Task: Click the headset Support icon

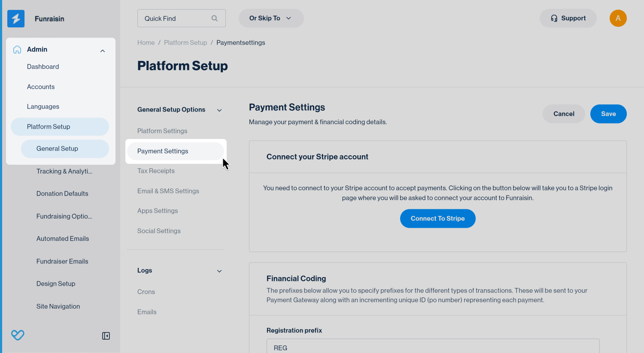Action: click(x=554, y=18)
